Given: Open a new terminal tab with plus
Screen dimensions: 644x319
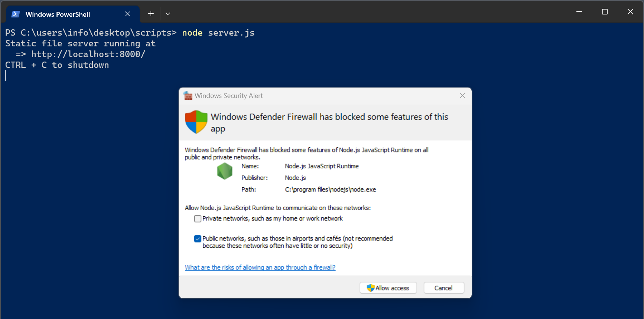Looking at the screenshot, I should [151, 14].
